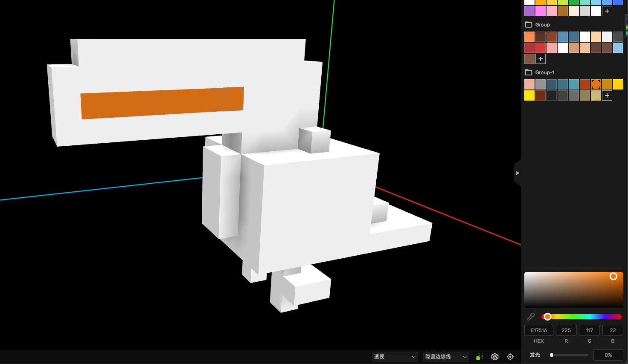Select the highlighted orange swatch in Group-1

(x=596, y=84)
